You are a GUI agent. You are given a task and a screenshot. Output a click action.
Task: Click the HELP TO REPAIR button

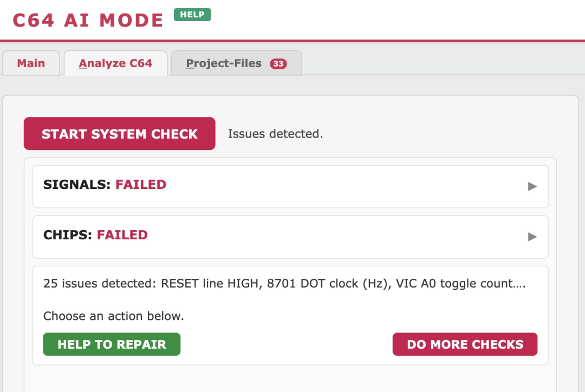pos(112,344)
